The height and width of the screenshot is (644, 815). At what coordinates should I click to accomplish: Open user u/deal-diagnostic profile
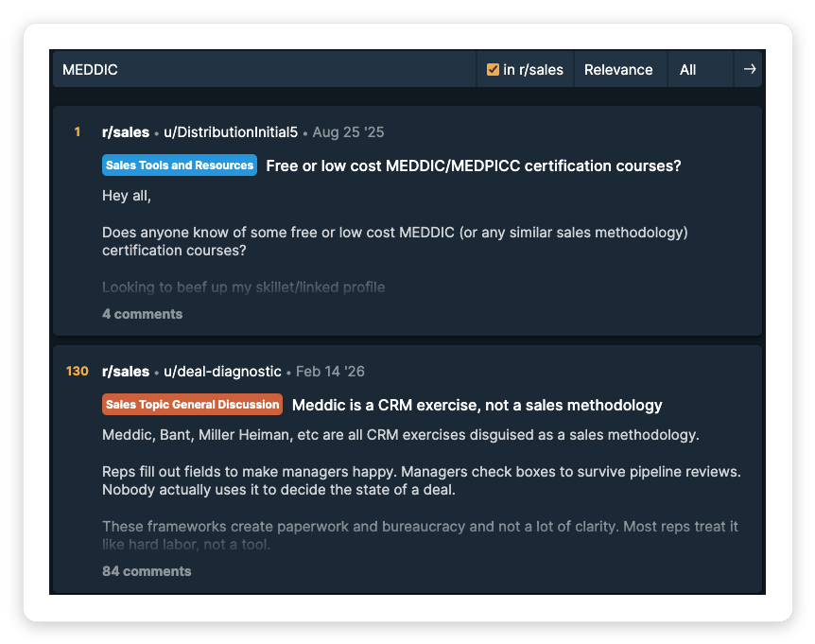click(222, 371)
